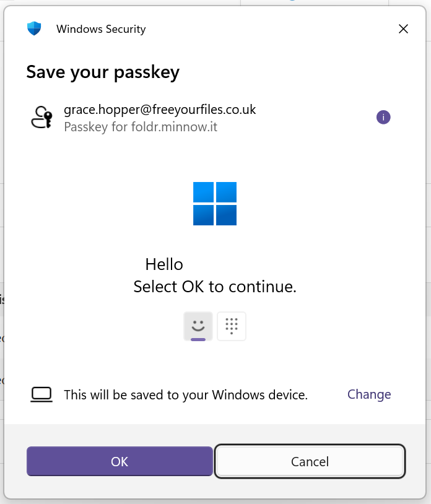Click the "Passkey for foldr.minnow.it" text
This screenshot has height=504, width=431.
(x=141, y=127)
